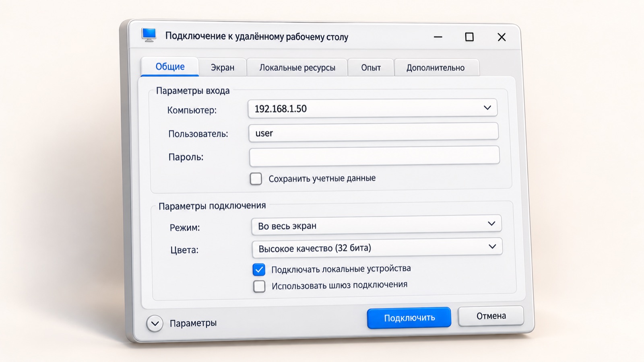Cancel with the 'Отмена' button
This screenshot has height=362, width=644.
491,316
